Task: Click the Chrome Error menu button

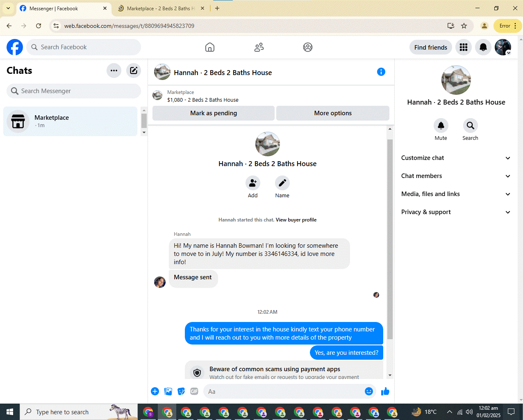Action: click(508, 26)
